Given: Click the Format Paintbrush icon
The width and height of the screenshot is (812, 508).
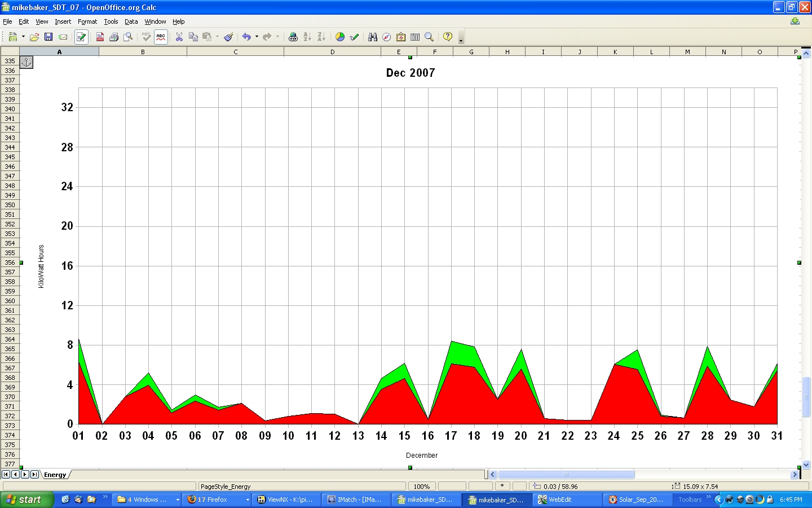Looking at the screenshot, I should [228, 37].
